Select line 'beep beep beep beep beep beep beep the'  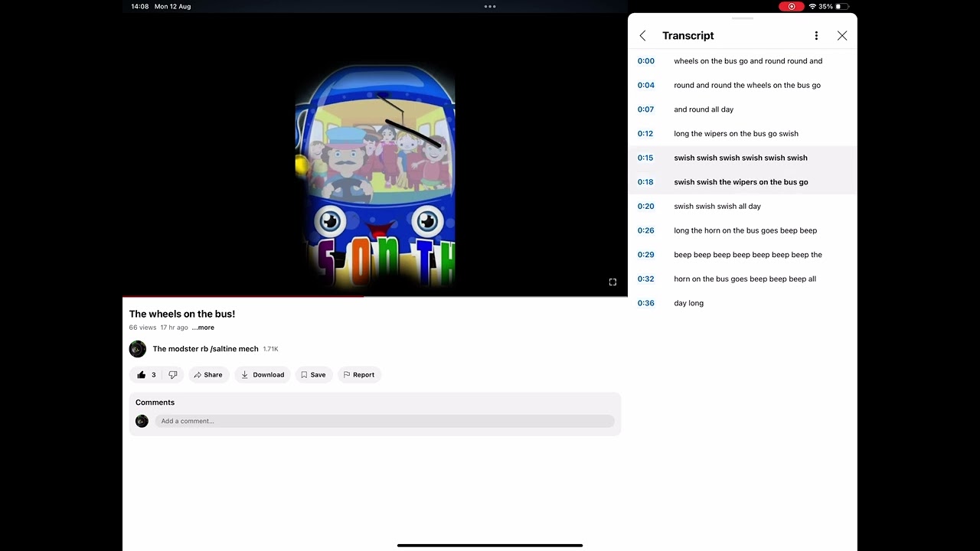coord(748,255)
